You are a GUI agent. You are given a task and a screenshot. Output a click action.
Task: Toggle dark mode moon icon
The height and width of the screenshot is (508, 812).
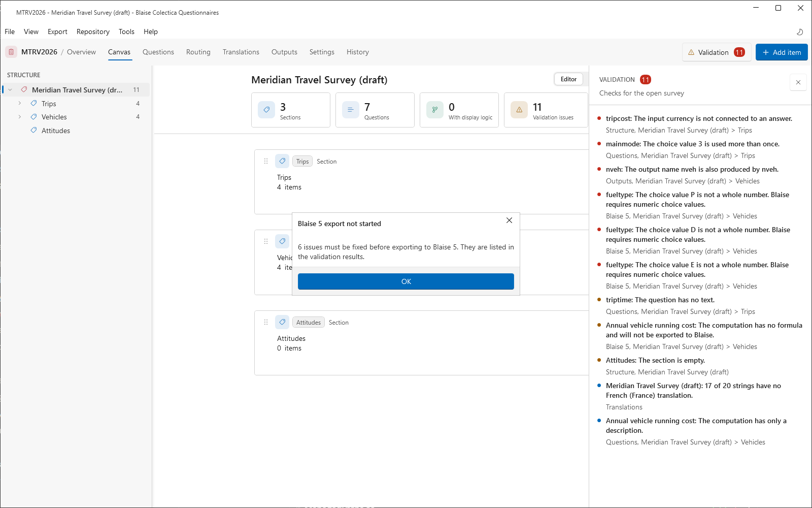coord(800,31)
